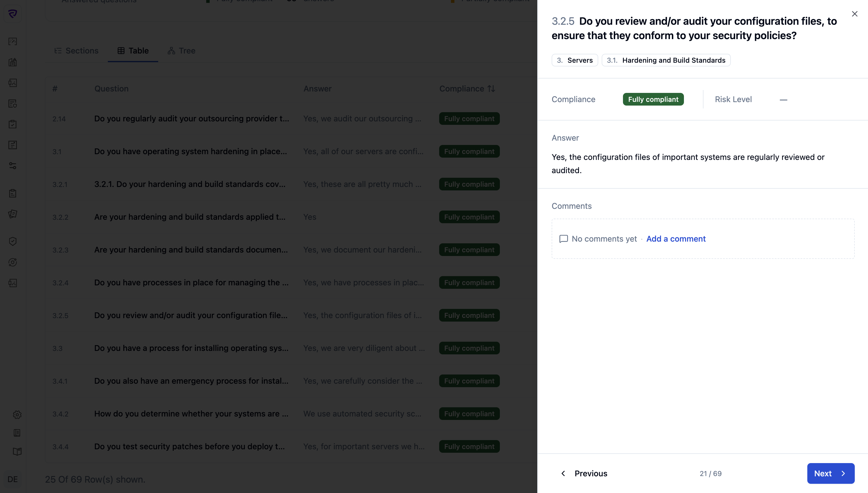Open the clipboard list sidebar icon
Screen dimensions: 868x493
tap(13, 193)
